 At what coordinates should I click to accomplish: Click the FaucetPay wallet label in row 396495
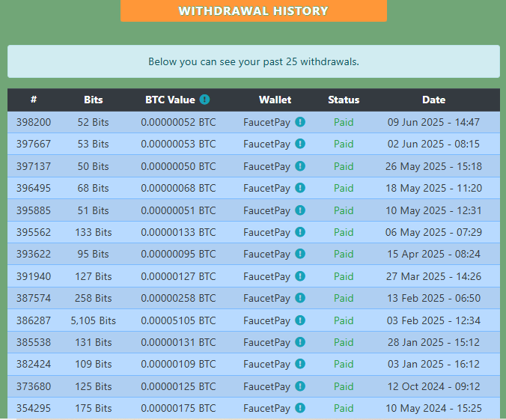click(267, 188)
